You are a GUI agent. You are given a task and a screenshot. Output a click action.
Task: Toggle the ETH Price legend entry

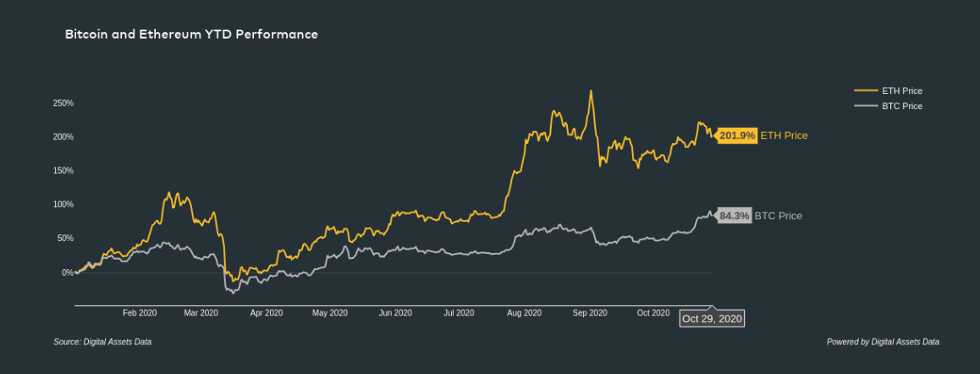click(x=888, y=91)
